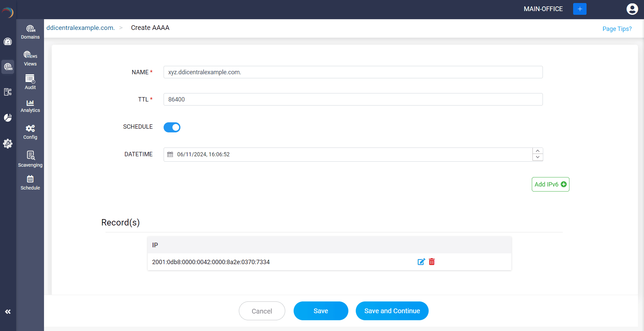Screen dimensions: 644x331
Task: Click the MAIN-OFFICE label in header
Action: (543, 9)
